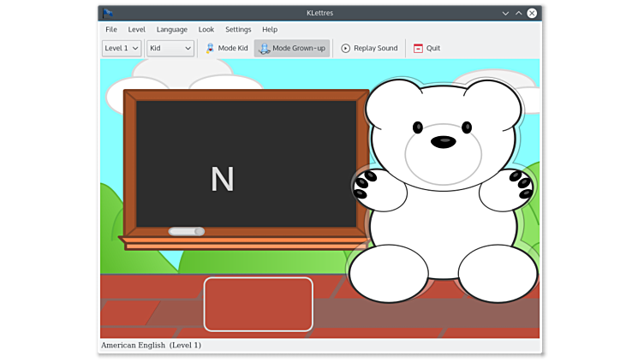Open the Settings menu

[238, 29]
